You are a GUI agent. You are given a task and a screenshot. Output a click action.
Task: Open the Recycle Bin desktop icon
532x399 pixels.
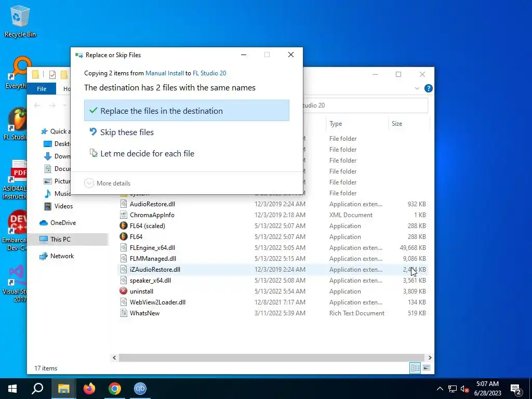[19, 22]
